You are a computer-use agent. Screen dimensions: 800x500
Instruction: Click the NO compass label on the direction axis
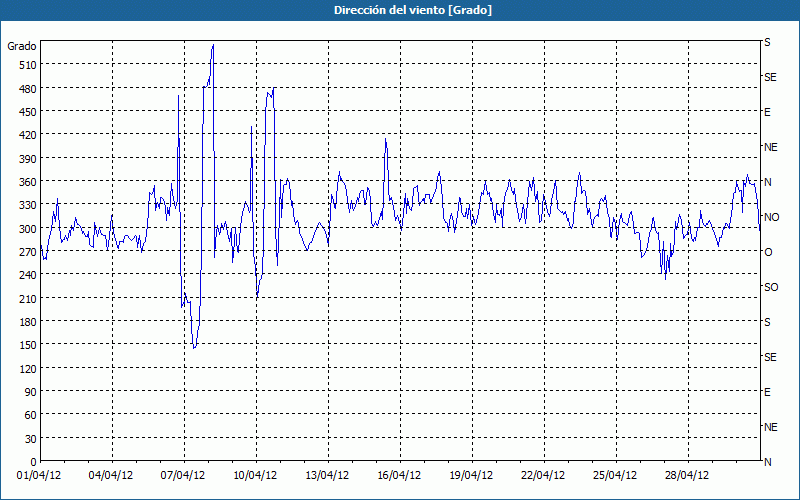pos(771,217)
